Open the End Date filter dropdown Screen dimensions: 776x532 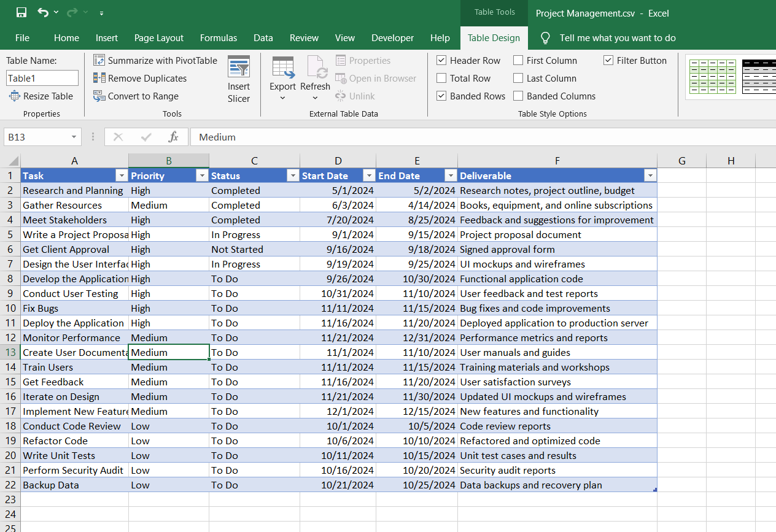coord(451,175)
